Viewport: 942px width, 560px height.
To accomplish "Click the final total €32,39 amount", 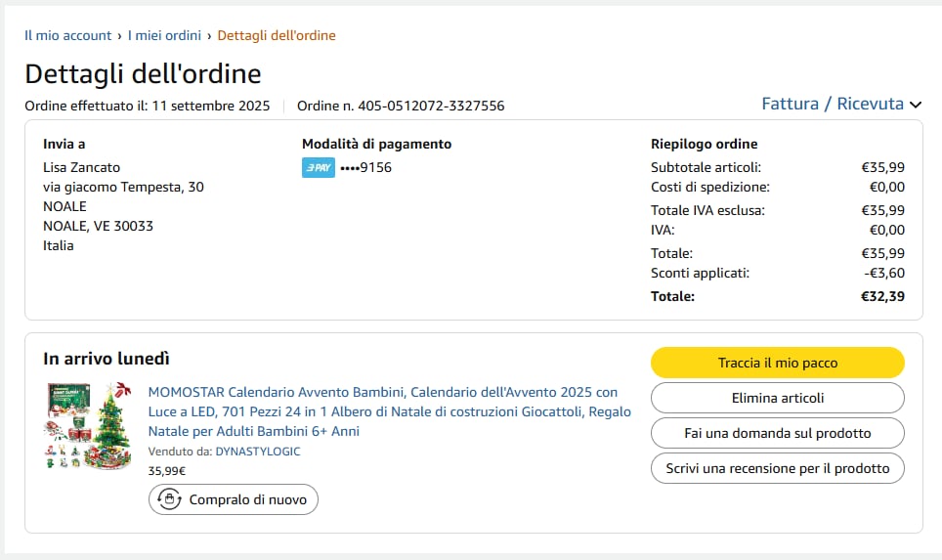I will pyautogui.click(x=882, y=296).
